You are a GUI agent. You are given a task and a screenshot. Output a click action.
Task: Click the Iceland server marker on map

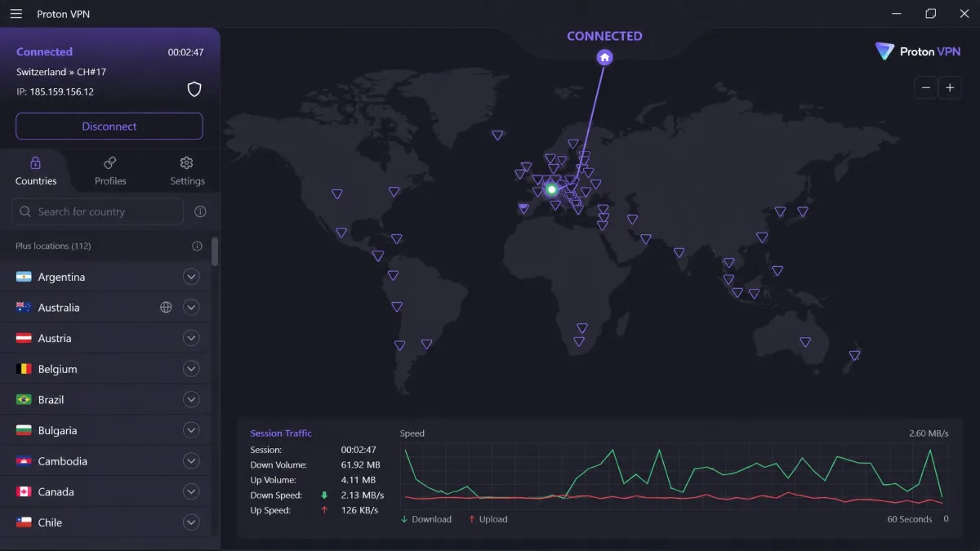(x=497, y=136)
